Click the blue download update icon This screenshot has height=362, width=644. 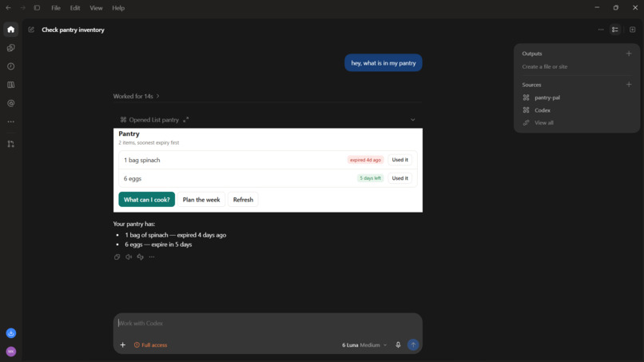[x=11, y=333]
